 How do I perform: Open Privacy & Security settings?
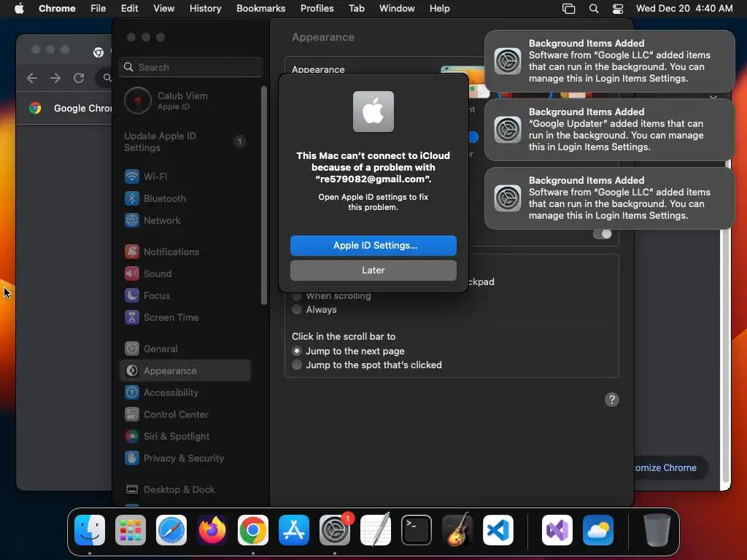(x=185, y=459)
